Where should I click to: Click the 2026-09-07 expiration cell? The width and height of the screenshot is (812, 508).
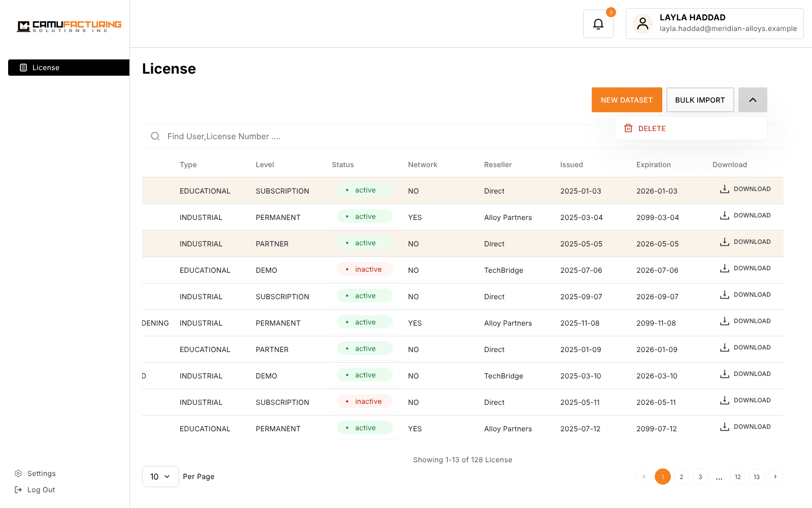point(657,297)
